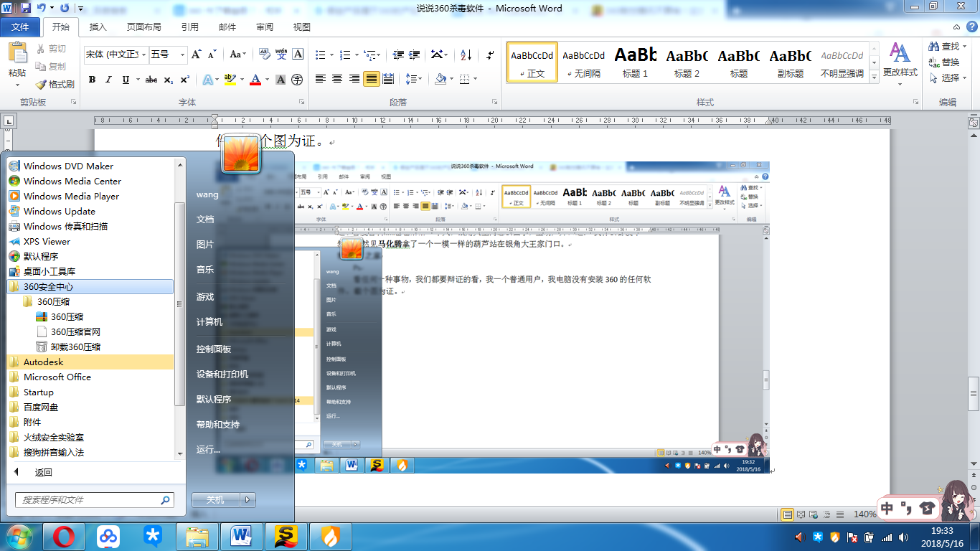The height and width of the screenshot is (551, 980).
Task: Click the Start menu search box
Action: point(95,500)
